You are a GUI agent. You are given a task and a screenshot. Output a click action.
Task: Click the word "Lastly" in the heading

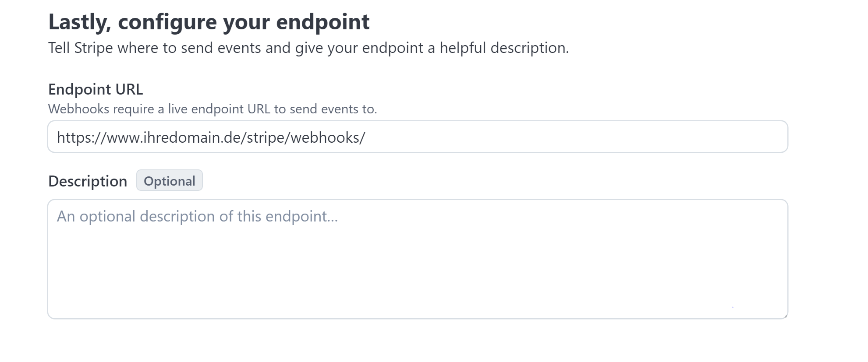78,22
